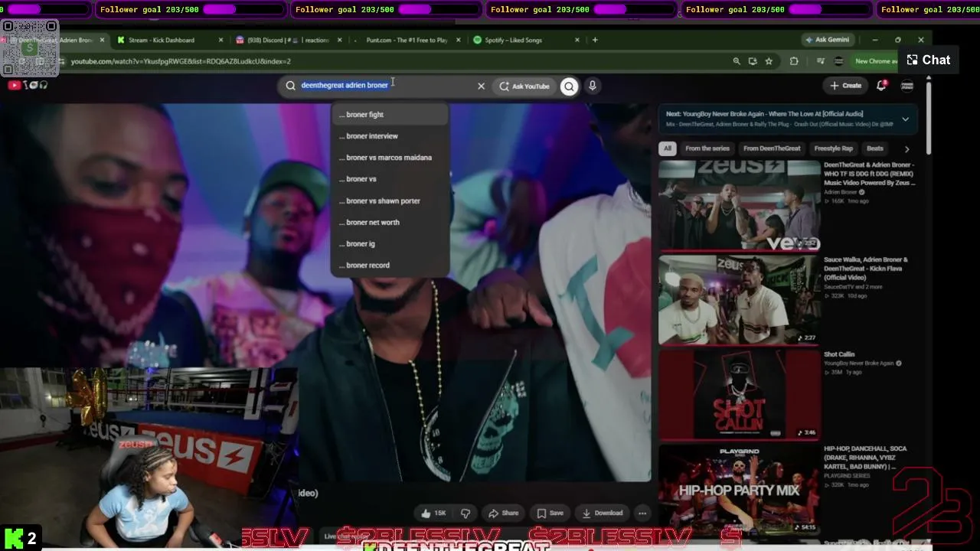Viewport: 980px width, 551px height.
Task: Open the HIP-HOP, DANCEHALL, SOCA mix title
Action: click(x=866, y=458)
